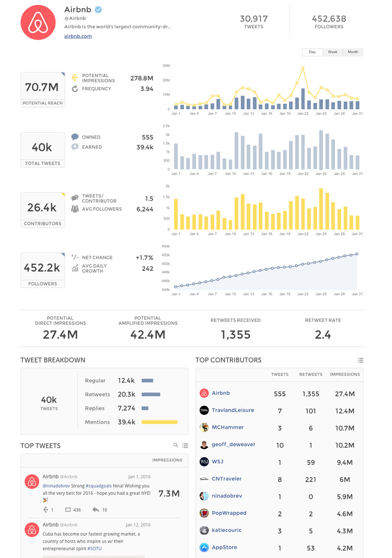
Task: Sort contributors by the TWEETS column header
Action: (280, 374)
